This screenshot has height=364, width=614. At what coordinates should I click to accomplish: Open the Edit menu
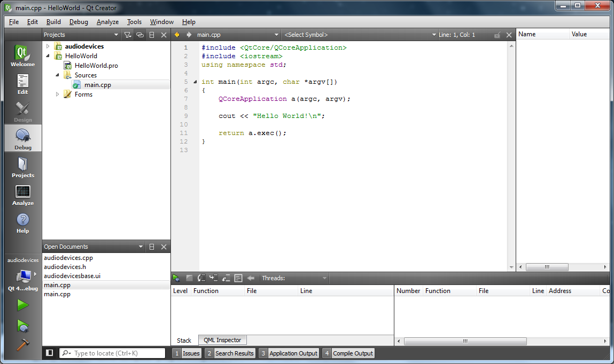32,22
